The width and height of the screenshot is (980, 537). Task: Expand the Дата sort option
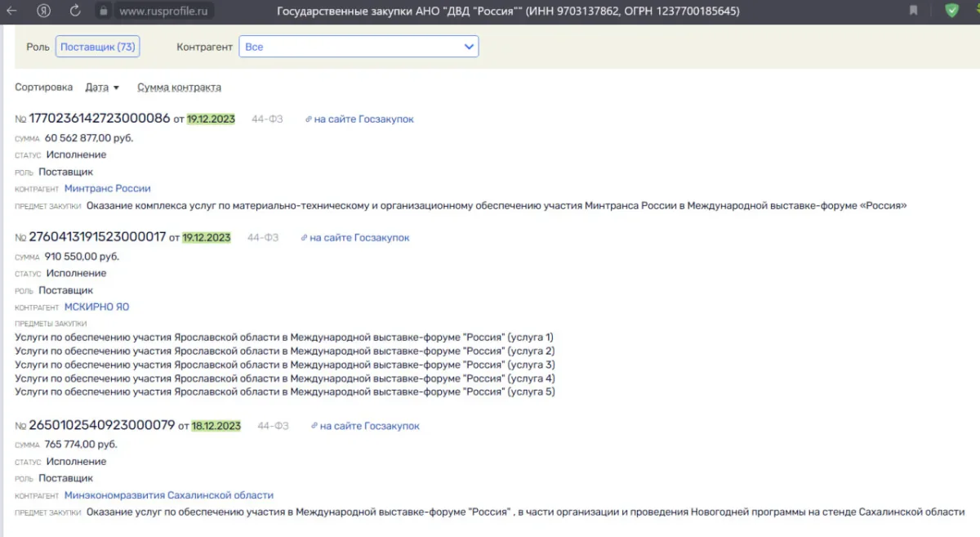point(102,87)
